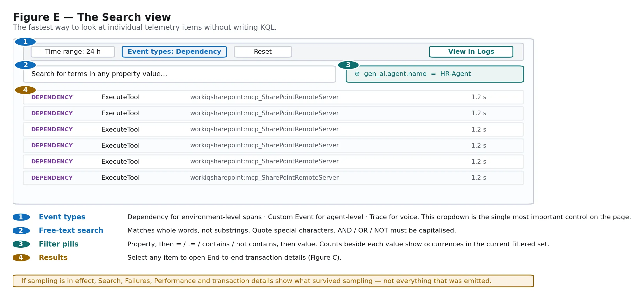
Task: Open the last DEPENDENCY ExecuteTool result row
Action: pos(273,178)
